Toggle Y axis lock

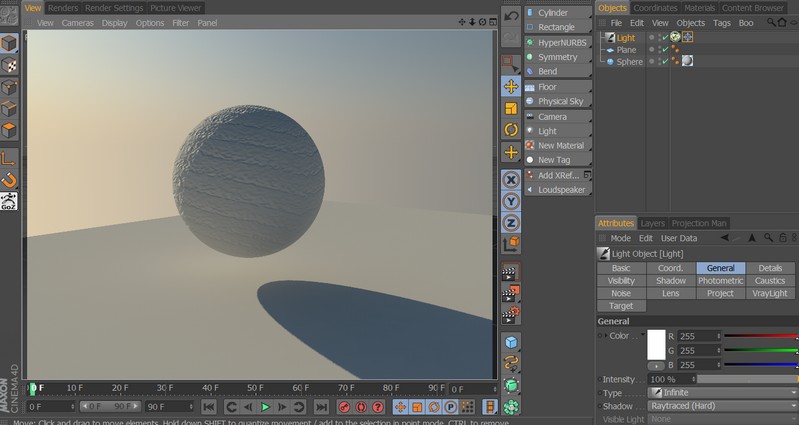[x=511, y=202]
